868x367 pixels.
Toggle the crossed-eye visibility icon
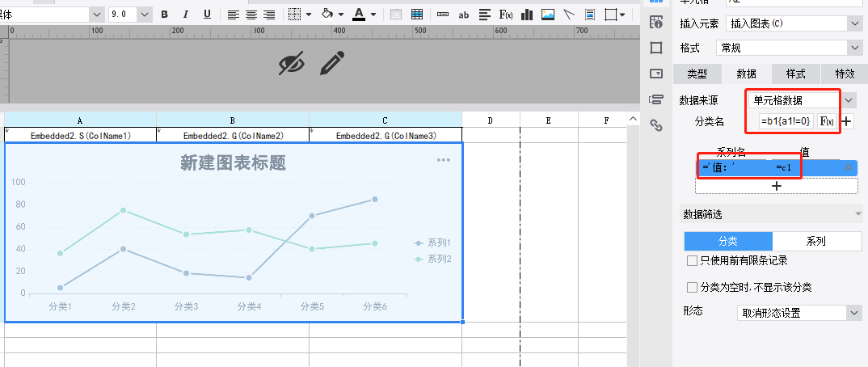pyautogui.click(x=292, y=63)
